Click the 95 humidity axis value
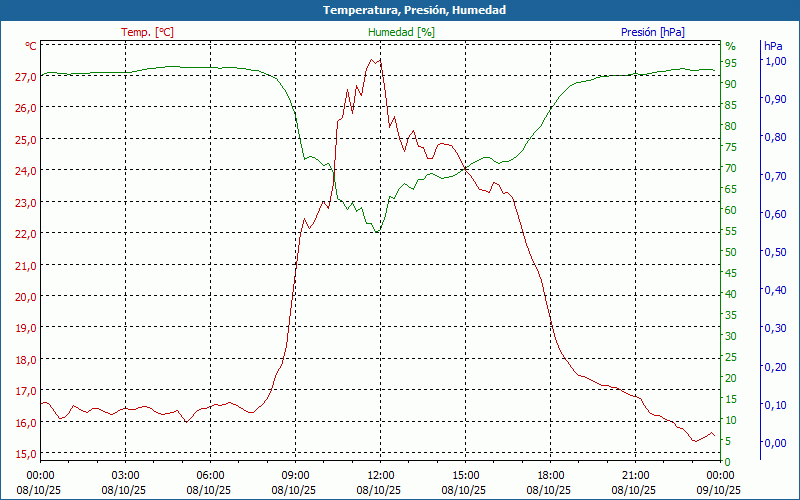Screen dimensions: 800x500 [731, 63]
